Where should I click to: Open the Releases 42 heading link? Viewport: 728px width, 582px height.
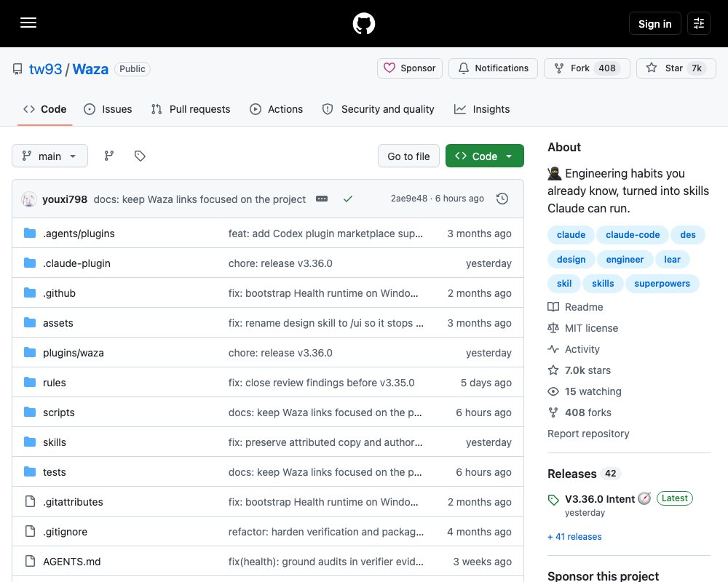(x=584, y=474)
